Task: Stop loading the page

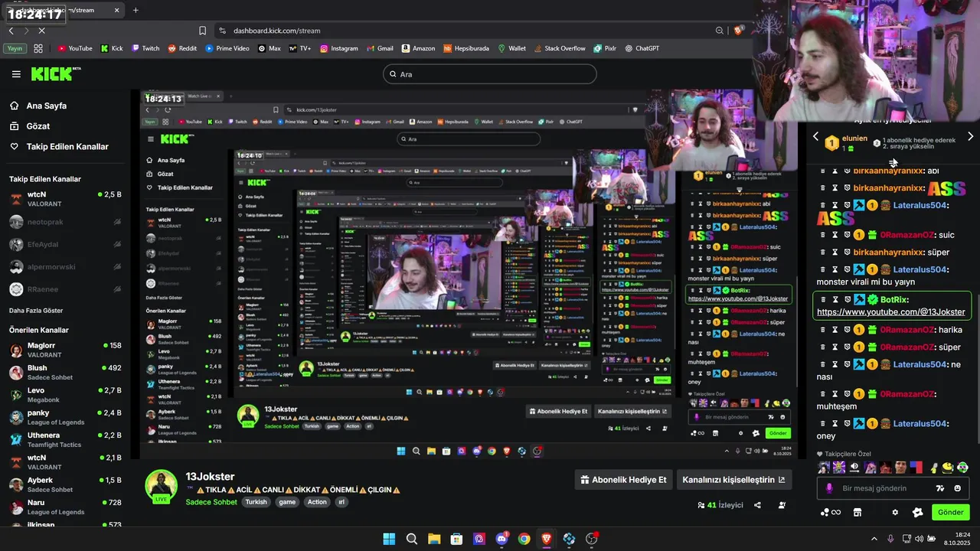Action: (x=41, y=31)
